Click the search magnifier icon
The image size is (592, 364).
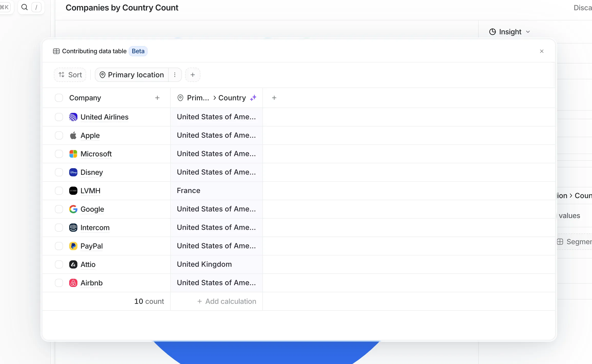25,7
